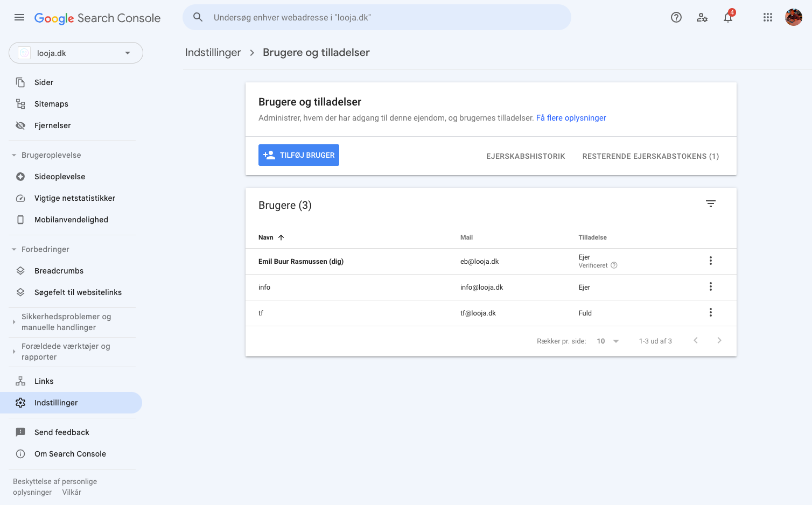Open the notifications bell
812x505 pixels.
coord(728,17)
